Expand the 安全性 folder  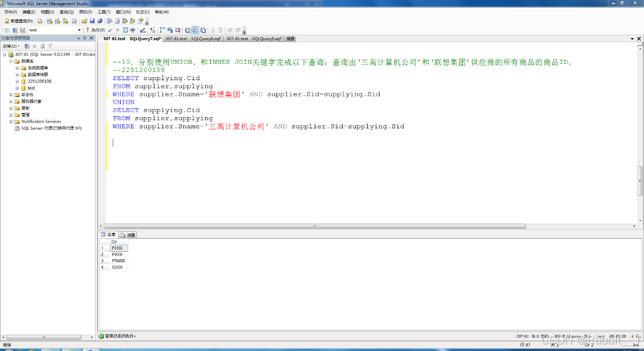click(11, 94)
